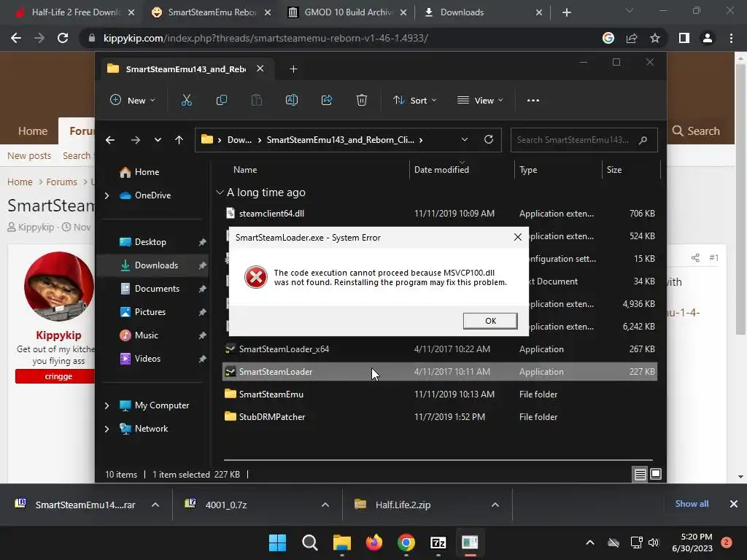Switch to large thumbnails view icon

pos(656,474)
